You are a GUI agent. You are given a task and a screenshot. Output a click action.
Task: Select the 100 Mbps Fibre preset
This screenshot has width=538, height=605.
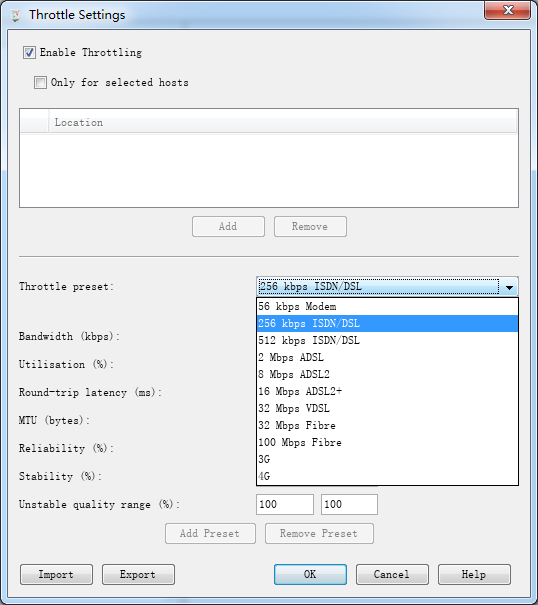point(387,442)
